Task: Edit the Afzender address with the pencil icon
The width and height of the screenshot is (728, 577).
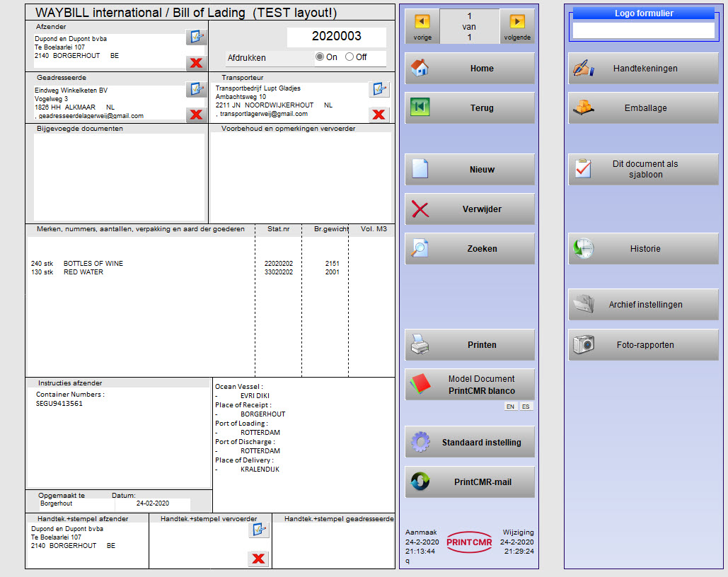Action: (x=196, y=37)
